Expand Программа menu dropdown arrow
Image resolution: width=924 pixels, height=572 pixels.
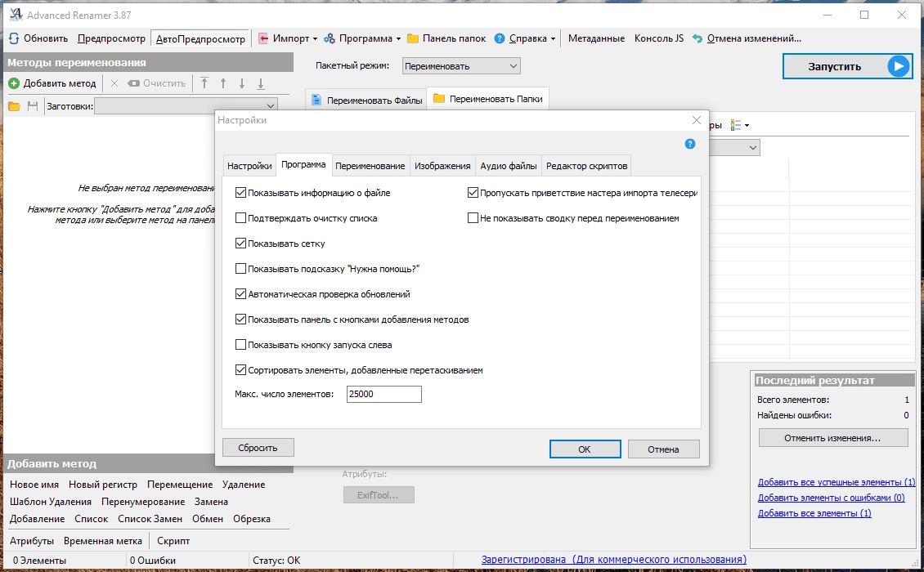398,39
